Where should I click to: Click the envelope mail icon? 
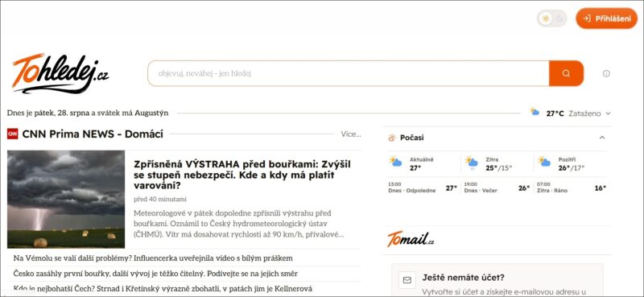point(407,280)
